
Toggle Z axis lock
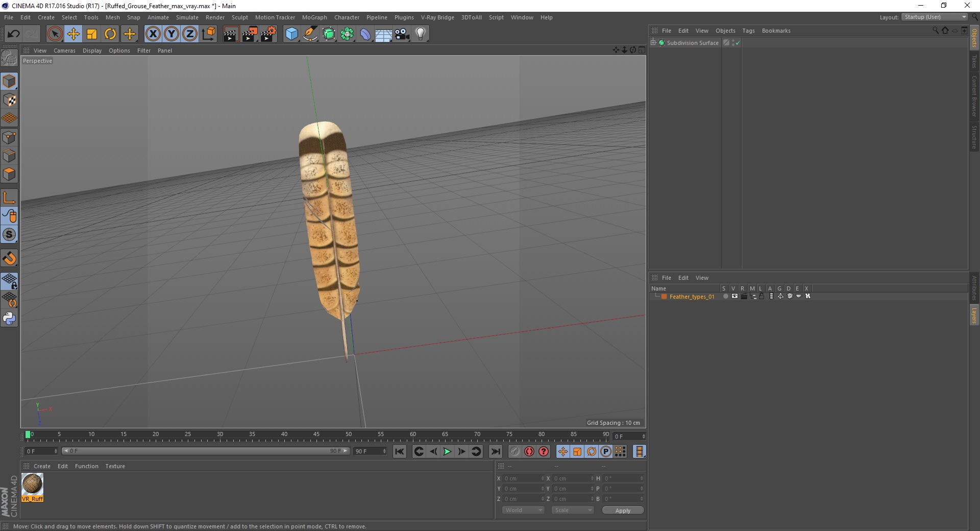coord(190,34)
